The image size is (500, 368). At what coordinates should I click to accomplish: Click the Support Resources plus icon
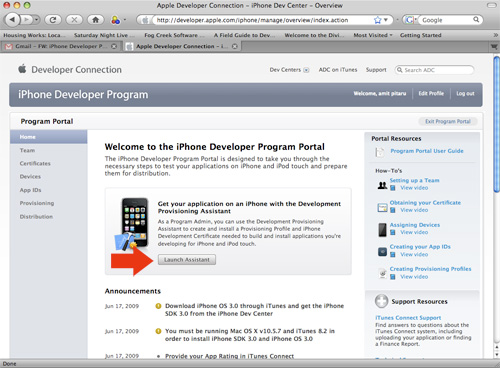[381, 301]
